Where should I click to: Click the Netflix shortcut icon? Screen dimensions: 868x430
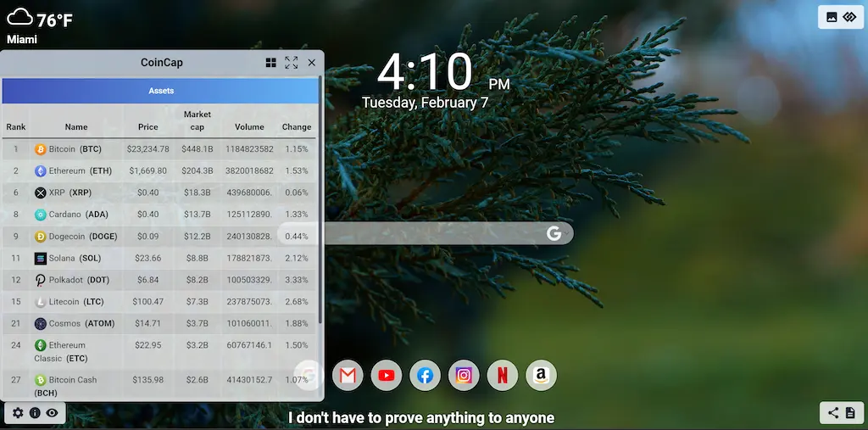pyautogui.click(x=503, y=376)
